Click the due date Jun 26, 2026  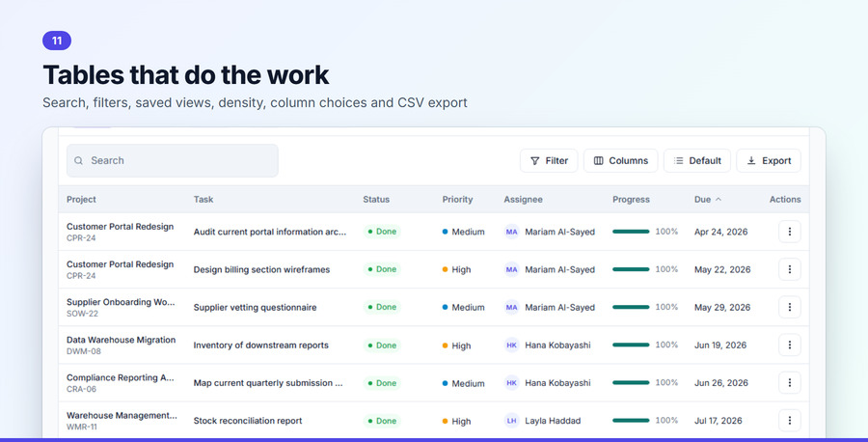click(x=720, y=383)
